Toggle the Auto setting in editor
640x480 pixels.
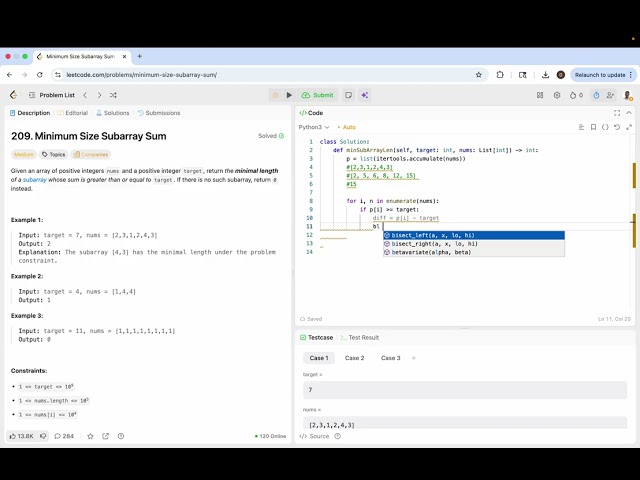[347, 127]
